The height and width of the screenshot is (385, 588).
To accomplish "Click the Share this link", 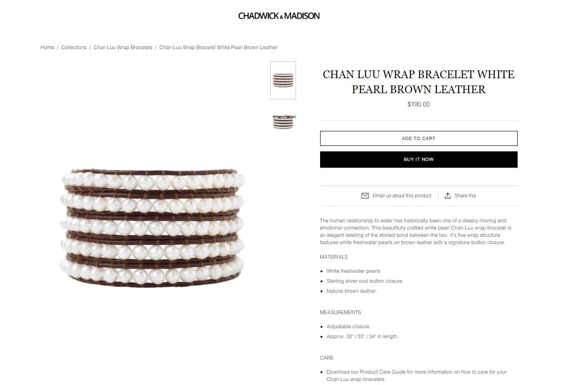I will pyautogui.click(x=465, y=195).
